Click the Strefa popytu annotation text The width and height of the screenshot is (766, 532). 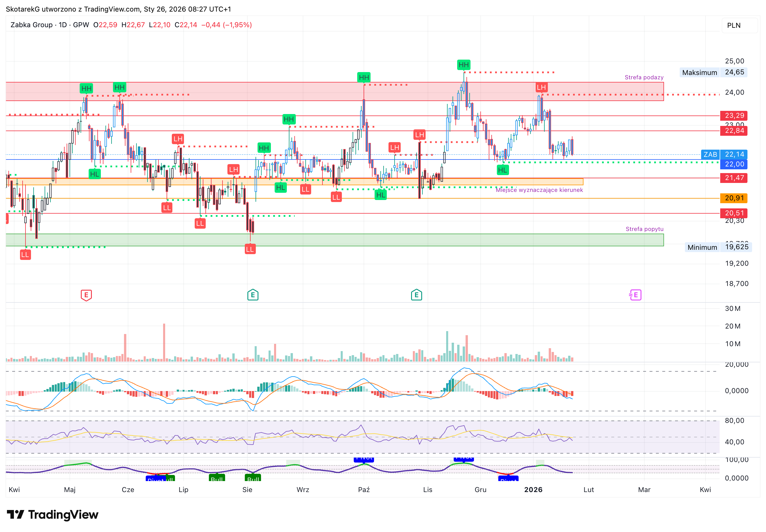[x=645, y=229]
